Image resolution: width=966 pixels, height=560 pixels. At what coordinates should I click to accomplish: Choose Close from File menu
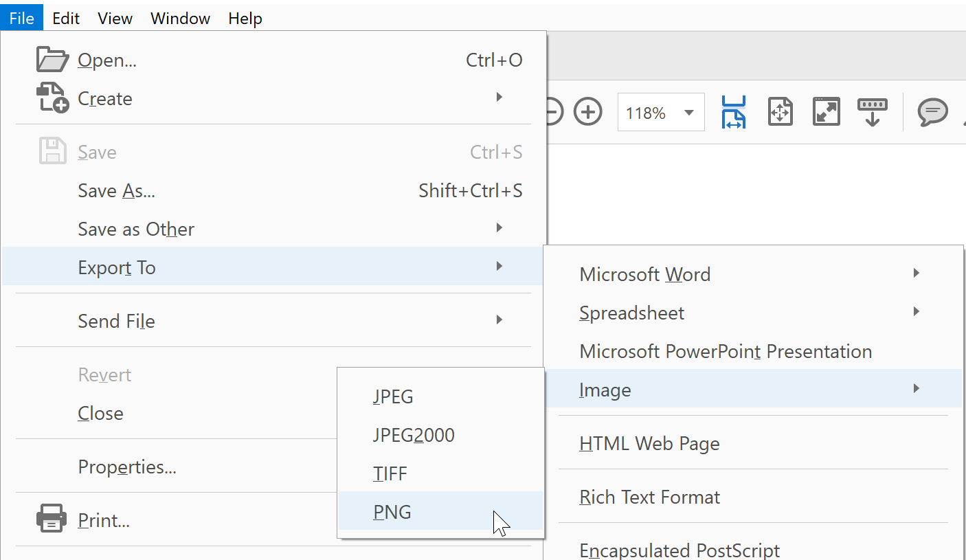170,413
